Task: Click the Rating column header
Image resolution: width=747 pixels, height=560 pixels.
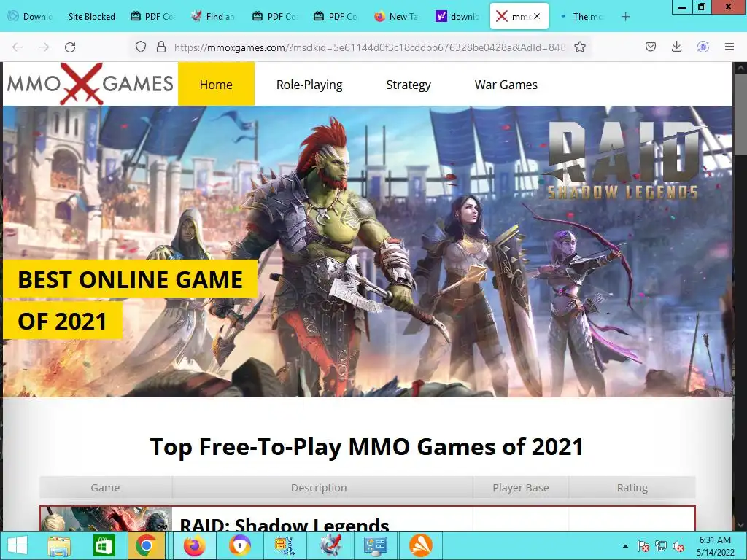Action: [x=632, y=488]
